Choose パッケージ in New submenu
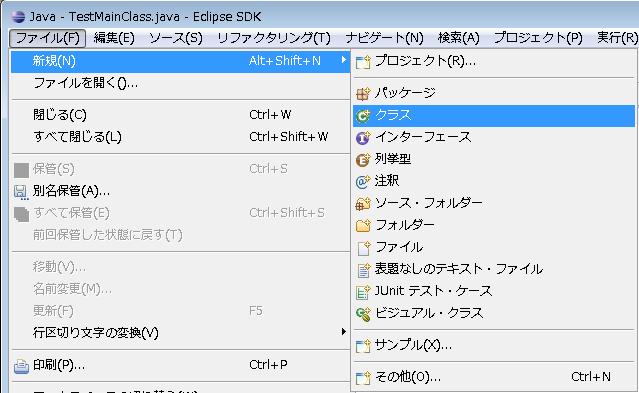 point(494,93)
